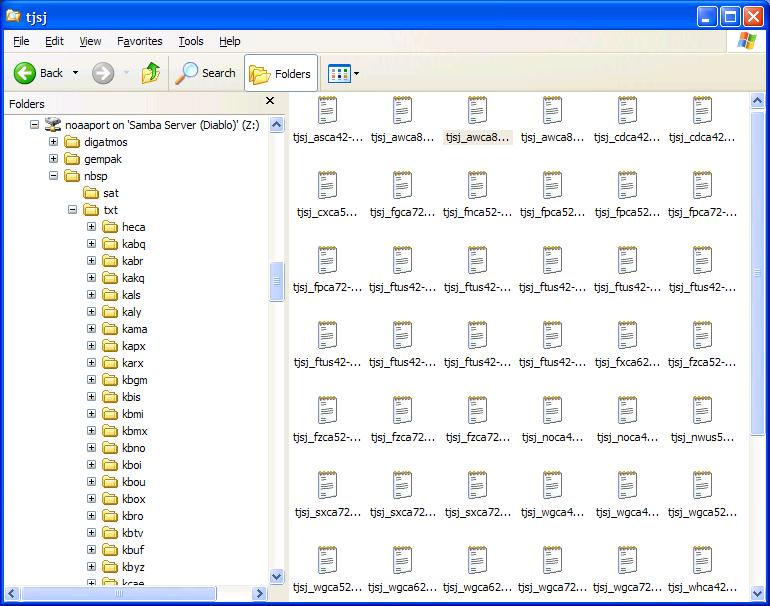The image size is (770, 606).
Task: Click the green Back arrow button
Action: point(25,73)
